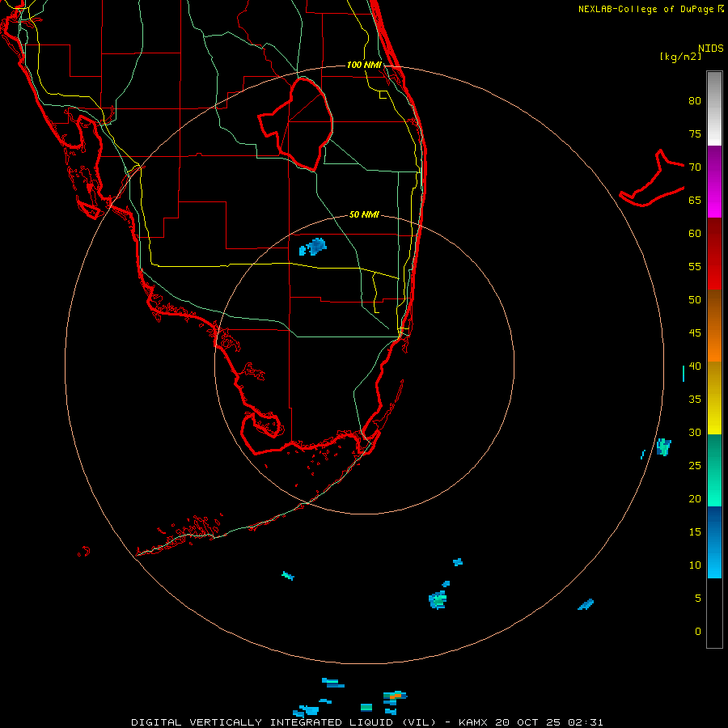Click the legend value 65

click(x=695, y=200)
